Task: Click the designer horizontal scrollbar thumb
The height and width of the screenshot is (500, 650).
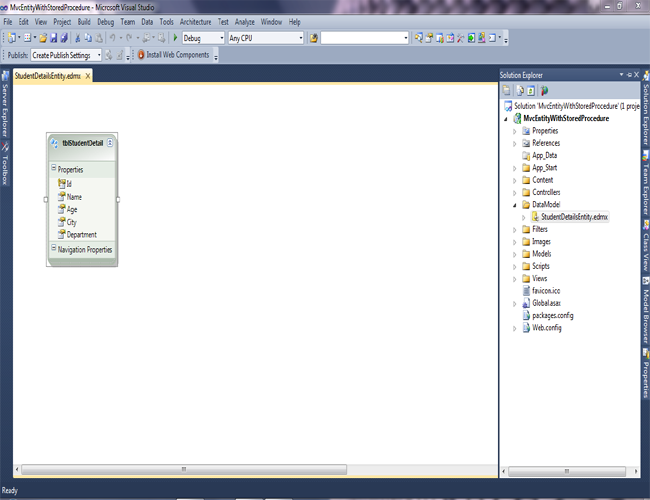Action: pos(184,469)
